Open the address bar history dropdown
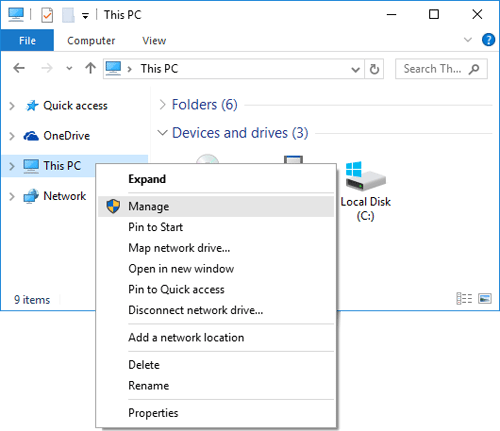The image size is (500, 431). (356, 69)
